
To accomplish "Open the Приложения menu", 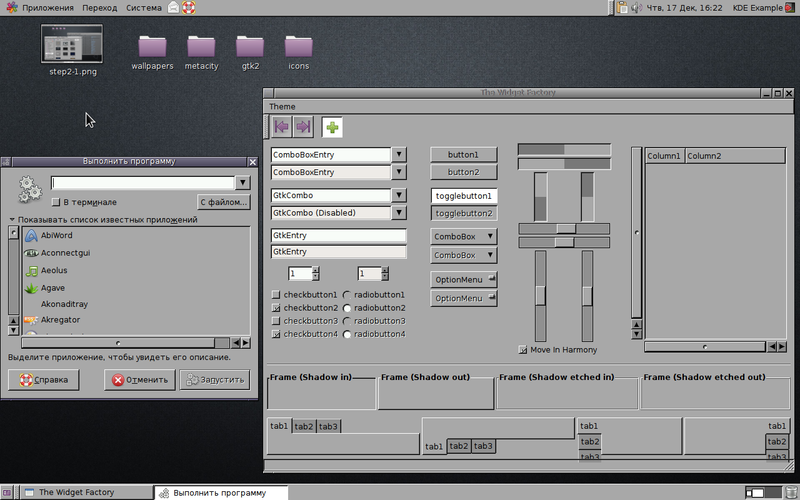I will click(48, 8).
